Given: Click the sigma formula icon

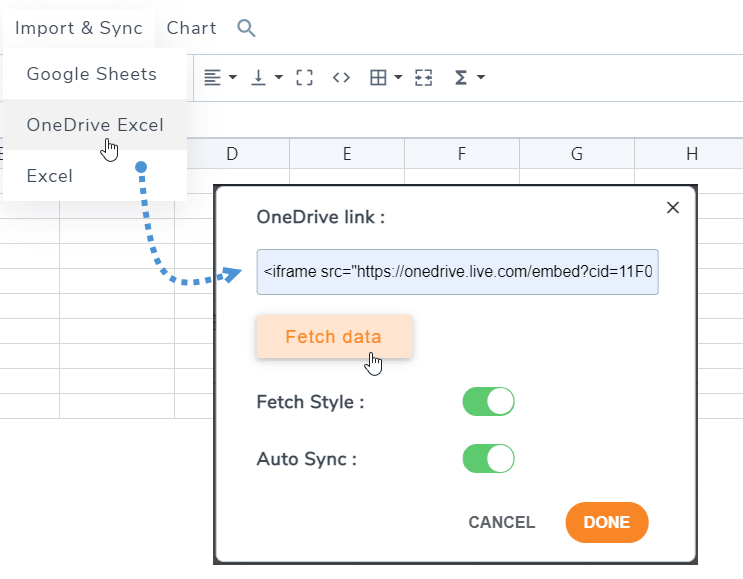Looking at the screenshot, I should click(x=461, y=78).
